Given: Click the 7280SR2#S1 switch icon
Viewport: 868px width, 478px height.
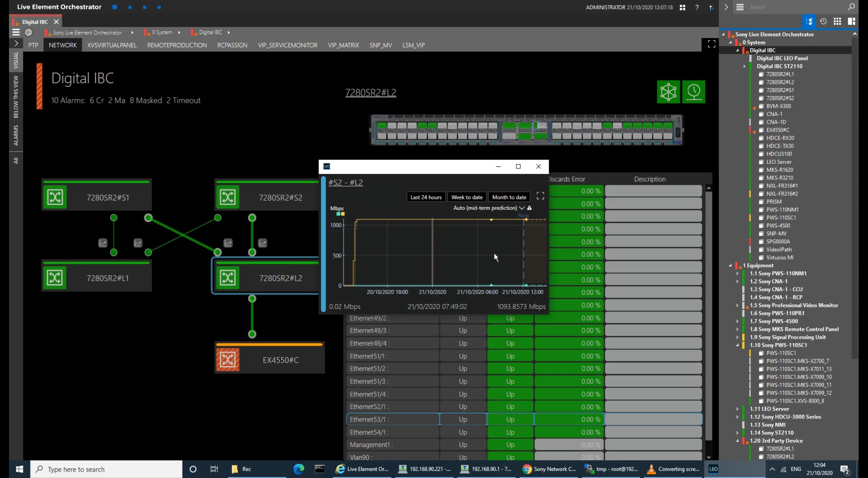Looking at the screenshot, I should tap(55, 197).
